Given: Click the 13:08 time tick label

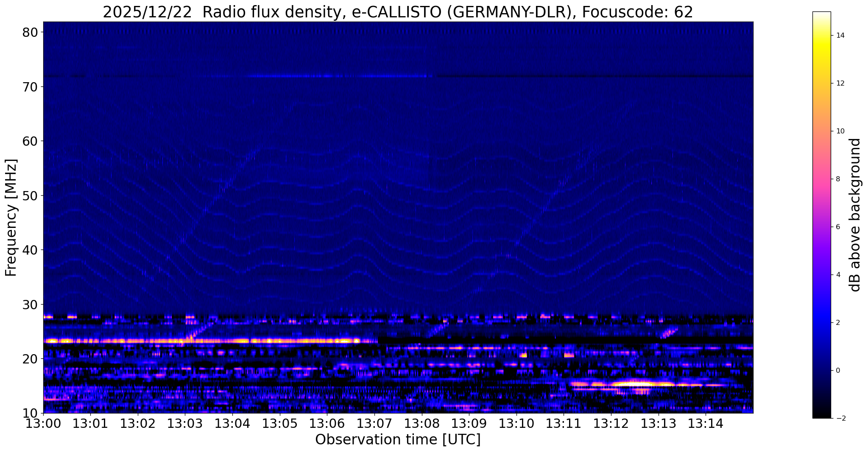Looking at the screenshot, I should (x=422, y=423).
